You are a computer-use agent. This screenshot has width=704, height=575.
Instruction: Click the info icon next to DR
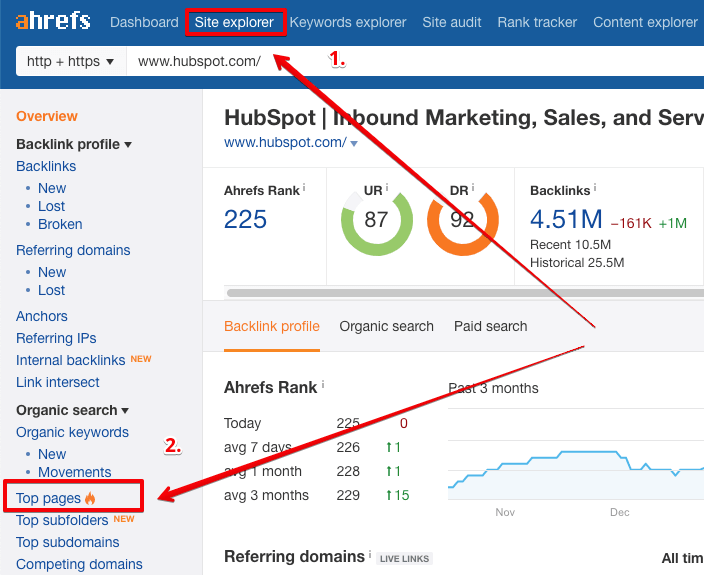473,188
